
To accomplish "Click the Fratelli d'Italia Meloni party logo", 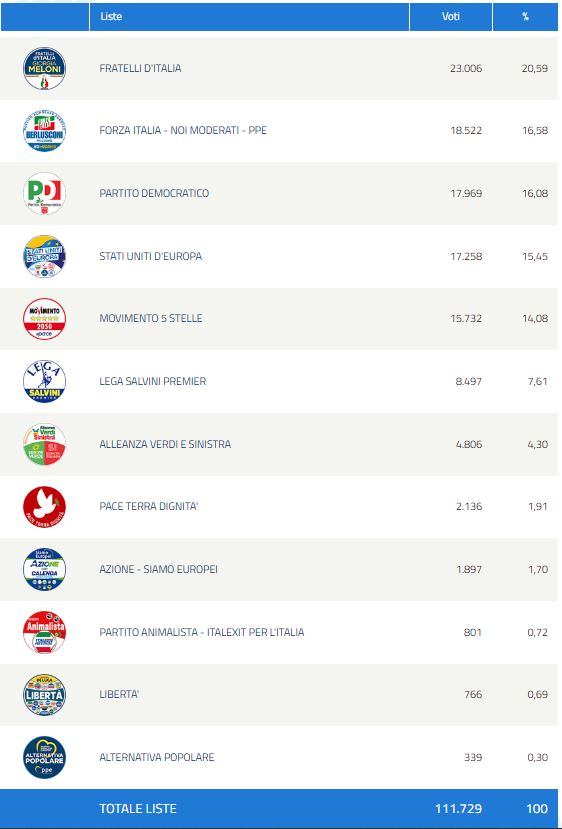I will pyautogui.click(x=44, y=68).
